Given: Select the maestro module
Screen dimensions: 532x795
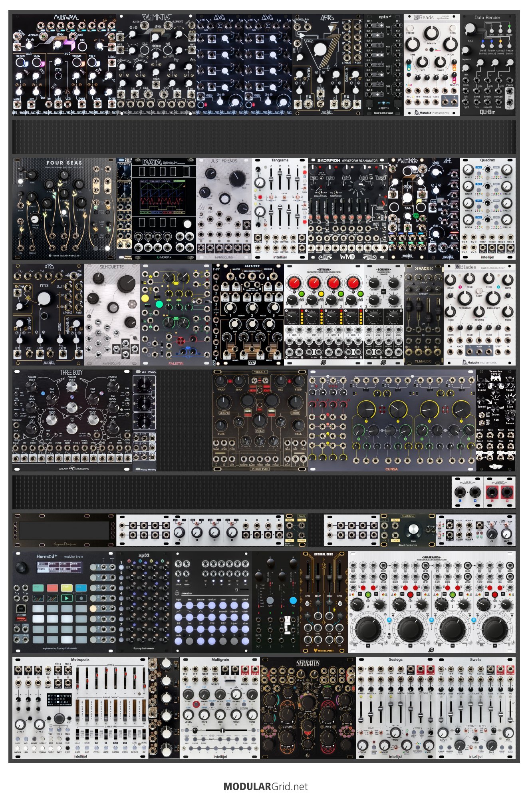Looking at the screenshot, I should click(x=212, y=602).
